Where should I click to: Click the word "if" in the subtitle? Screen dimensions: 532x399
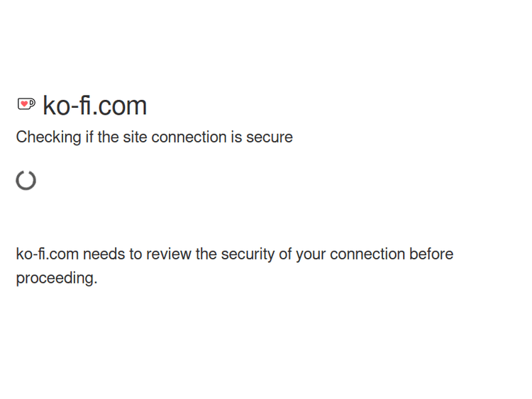89,137
